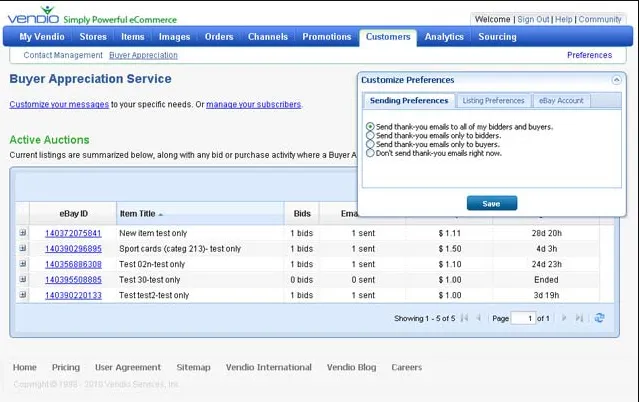Go to next page of listings
The width and height of the screenshot is (639, 402).
point(564,318)
